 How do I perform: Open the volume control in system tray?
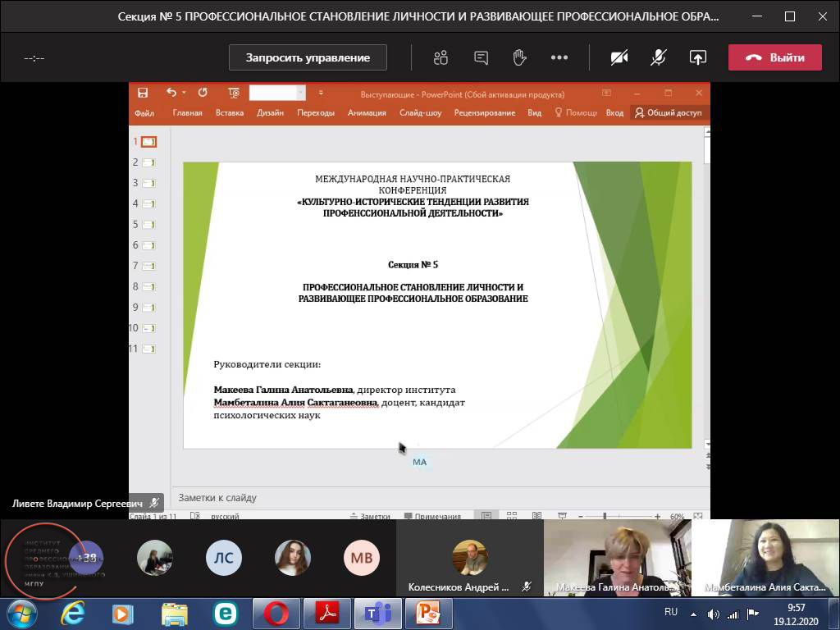tap(713, 614)
